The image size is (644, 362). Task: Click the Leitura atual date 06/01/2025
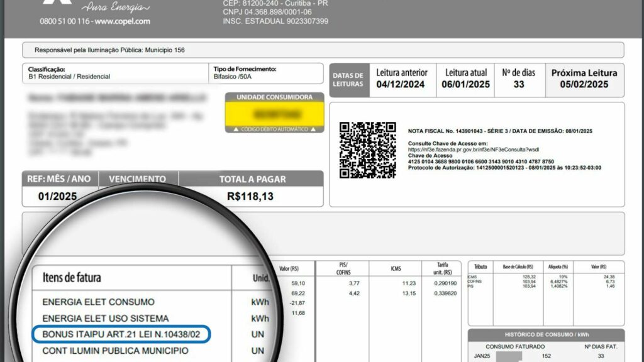(465, 85)
